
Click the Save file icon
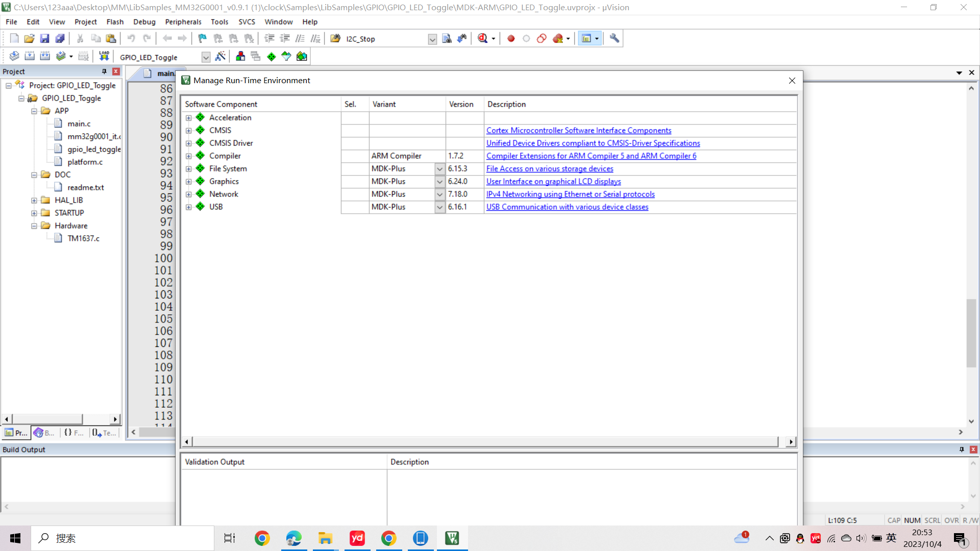point(44,38)
